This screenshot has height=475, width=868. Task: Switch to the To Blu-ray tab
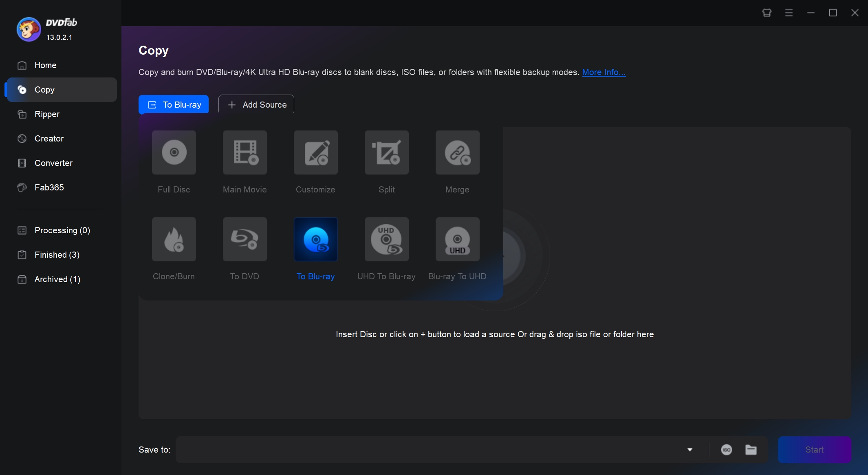(173, 104)
